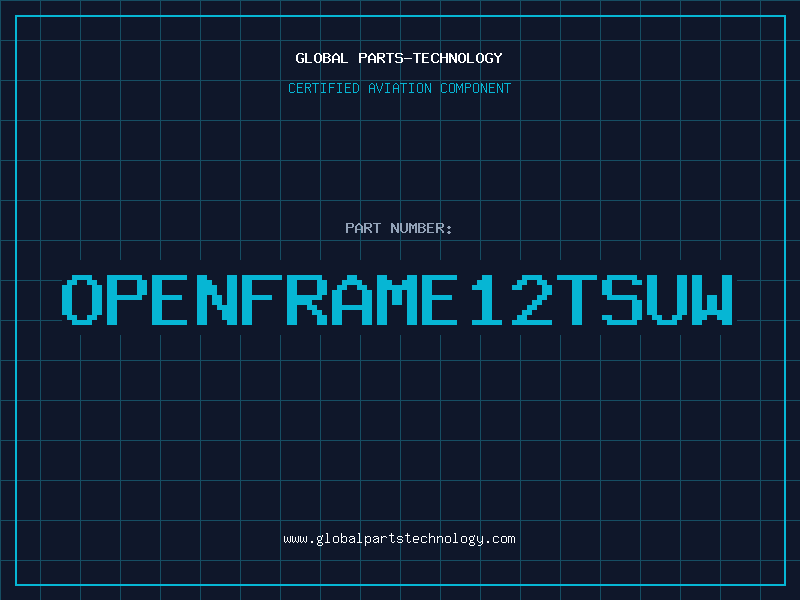800x600 pixels.
Task: Select the part number OPENFRAME12TSUW
Action: (398, 300)
